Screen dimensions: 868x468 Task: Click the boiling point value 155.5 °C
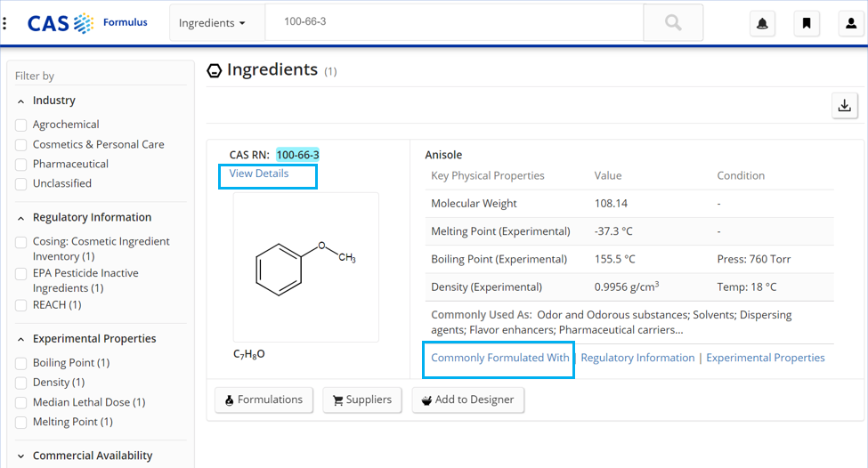[x=615, y=259]
